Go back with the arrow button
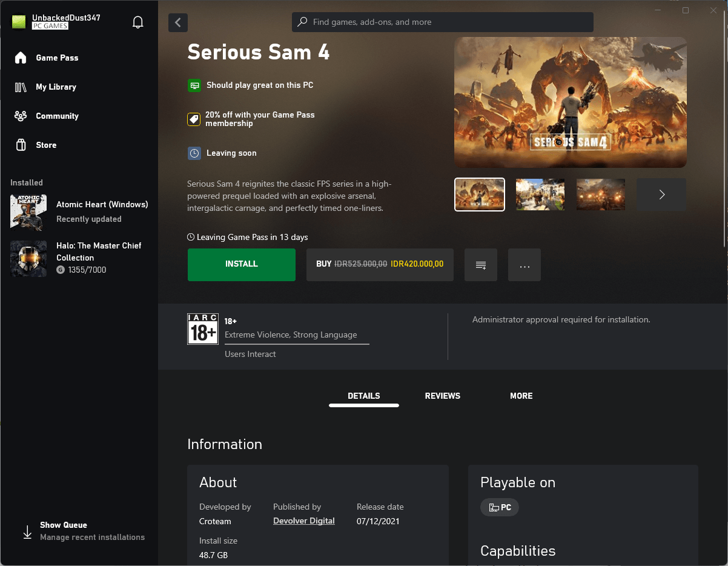 [x=178, y=22]
